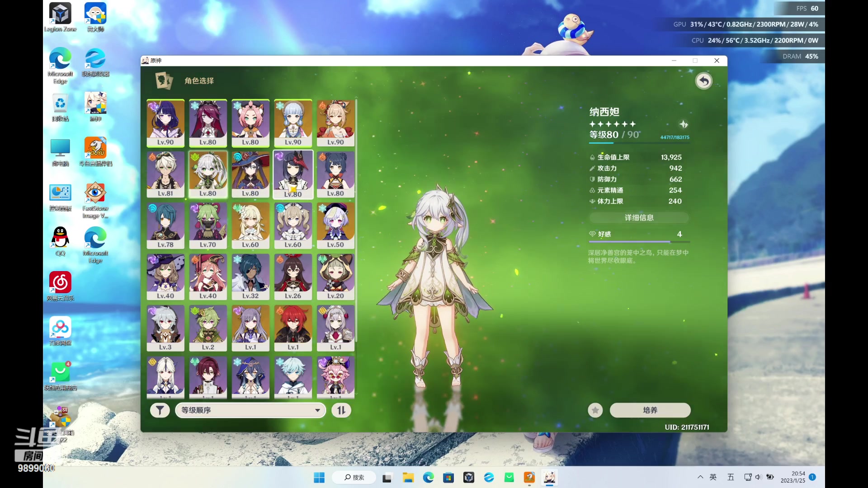The image size is (868, 488).
Task: Select the Lv.26 brown-haired character portrait
Action: click(293, 277)
